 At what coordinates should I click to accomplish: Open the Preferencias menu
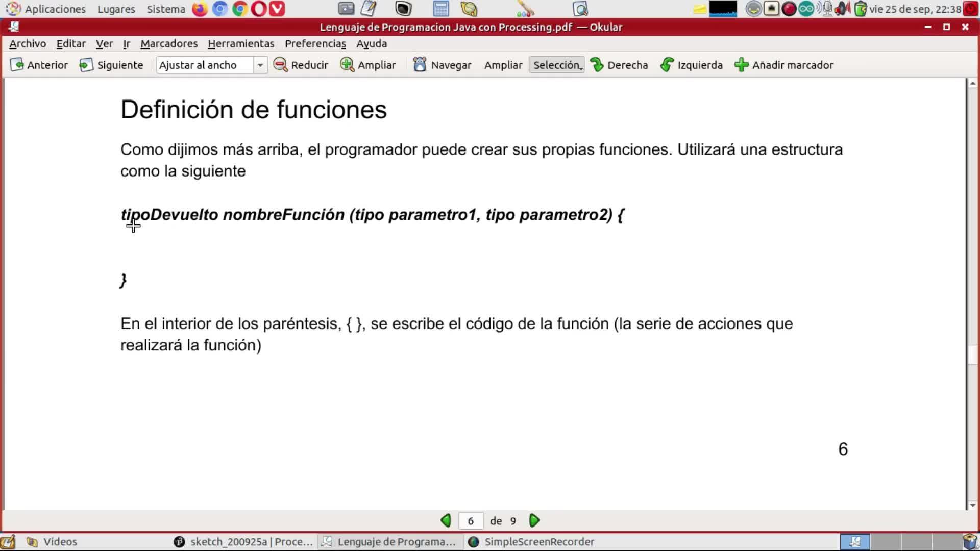pos(315,43)
